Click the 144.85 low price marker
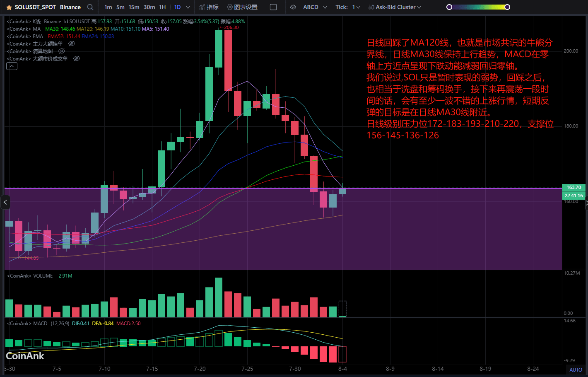This screenshot has width=588, height=377. tap(31, 258)
